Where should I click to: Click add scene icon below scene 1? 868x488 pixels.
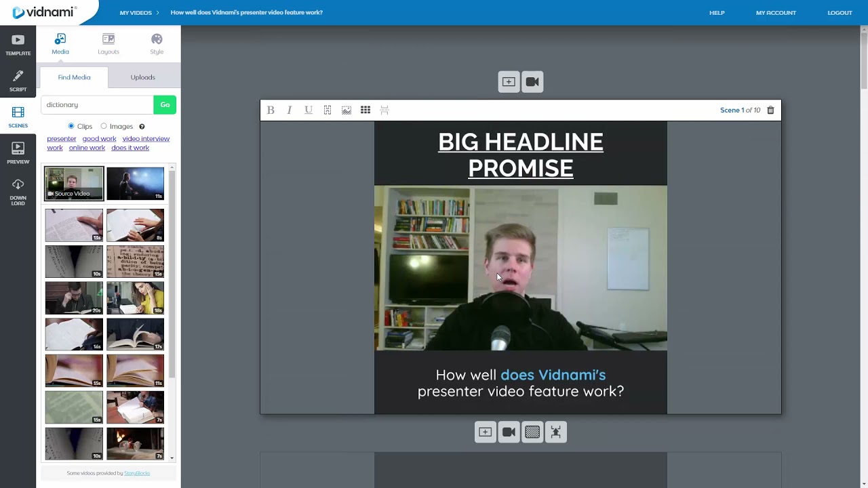(x=486, y=432)
